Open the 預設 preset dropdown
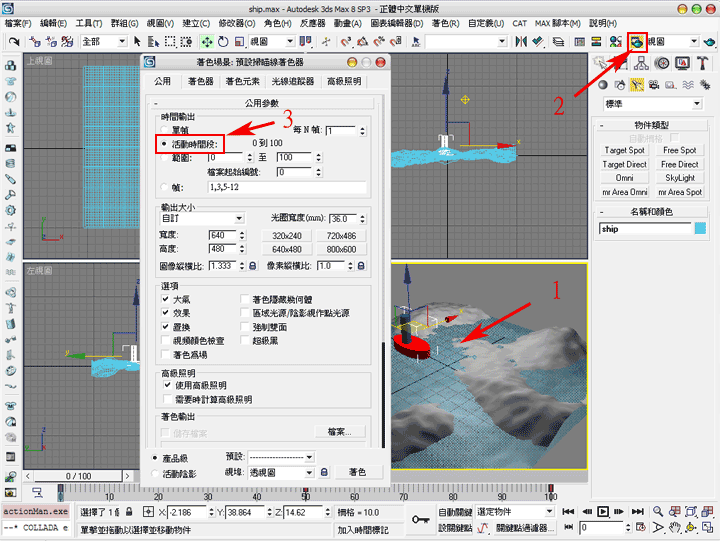720x541 pixels. [281, 457]
